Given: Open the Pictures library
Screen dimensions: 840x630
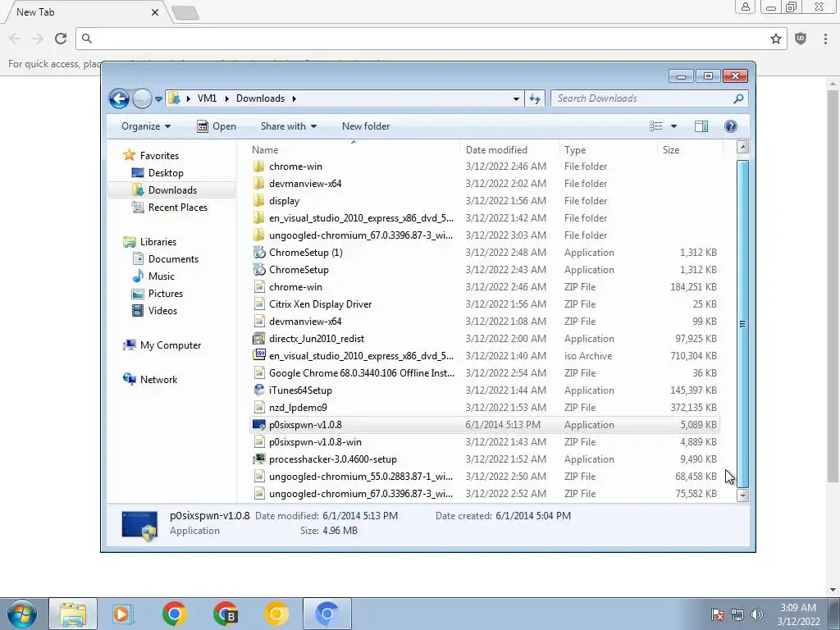Looking at the screenshot, I should [x=166, y=294].
